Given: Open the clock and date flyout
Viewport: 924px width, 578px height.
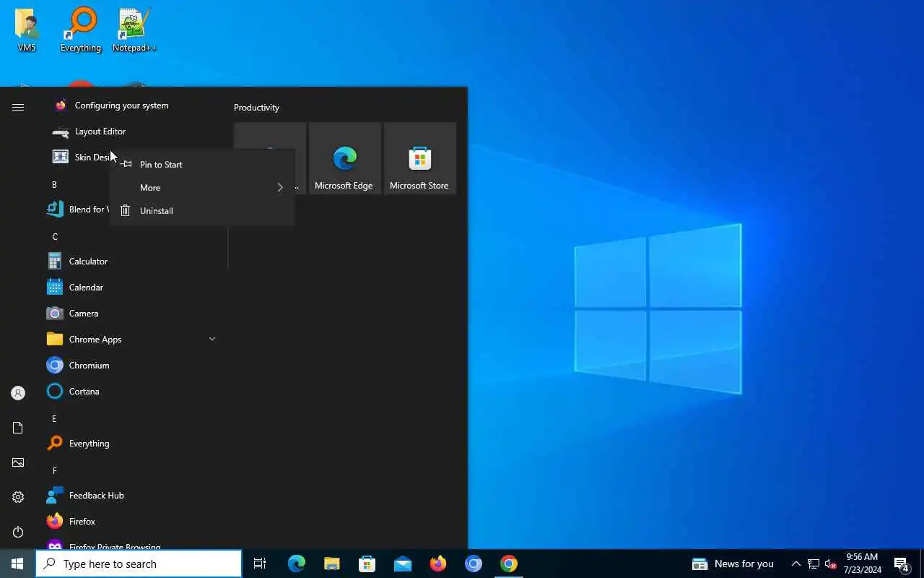Looking at the screenshot, I should click(863, 564).
